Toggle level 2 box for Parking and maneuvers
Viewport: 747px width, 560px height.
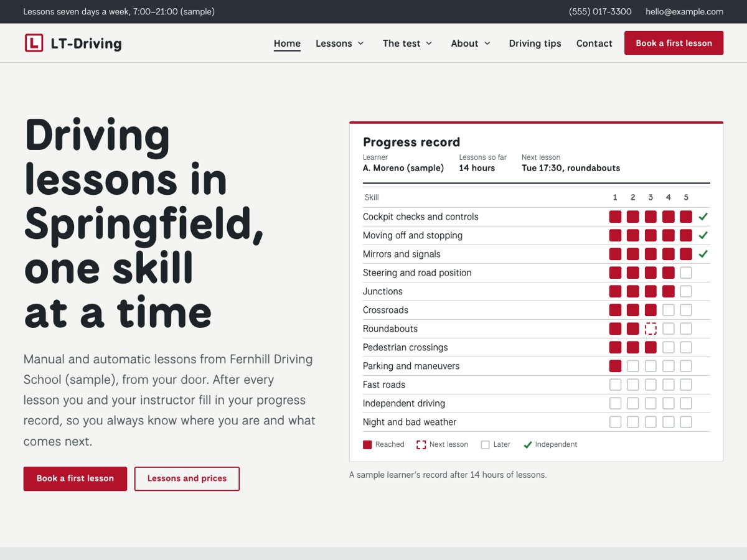pyautogui.click(x=633, y=366)
